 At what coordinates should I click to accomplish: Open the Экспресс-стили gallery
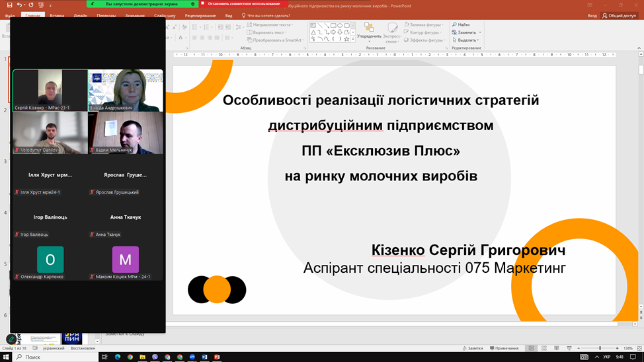tap(392, 33)
